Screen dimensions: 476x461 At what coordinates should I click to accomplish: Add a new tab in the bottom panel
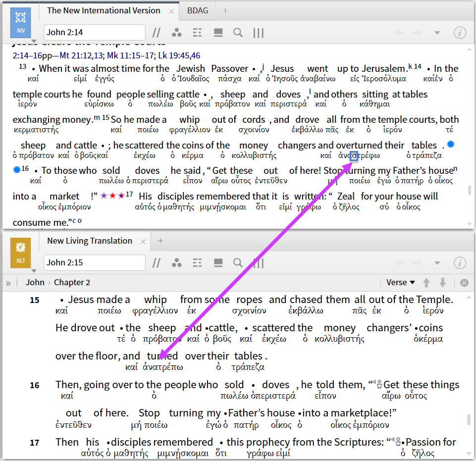click(x=160, y=241)
